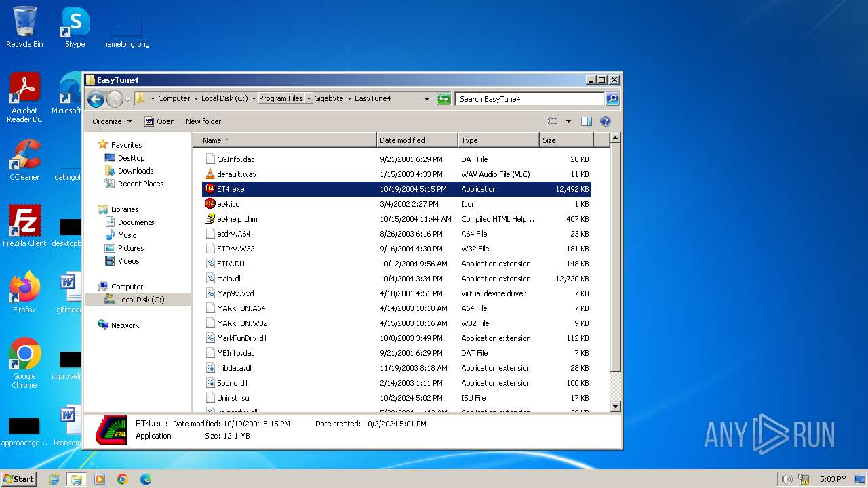Open namelong.png desktop file
868x488 pixels.
[126, 34]
